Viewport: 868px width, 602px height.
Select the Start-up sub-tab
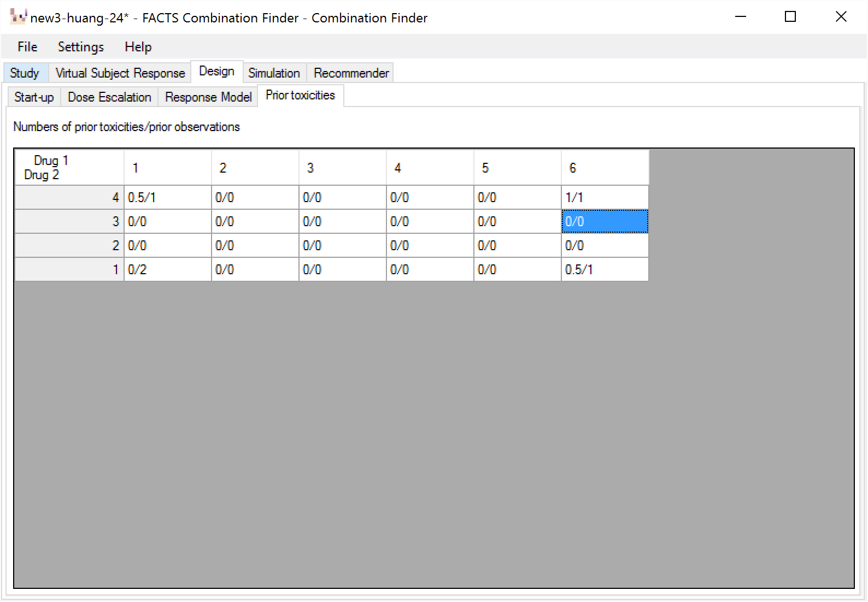[x=34, y=97]
